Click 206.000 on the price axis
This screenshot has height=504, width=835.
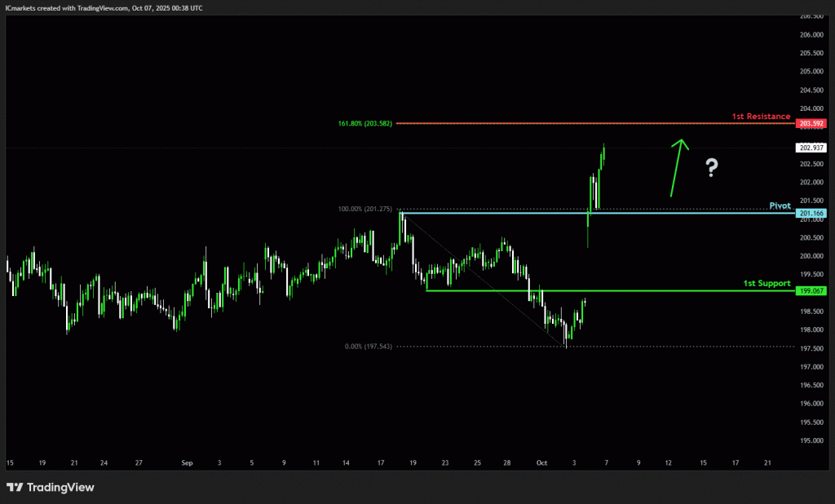(811, 35)
